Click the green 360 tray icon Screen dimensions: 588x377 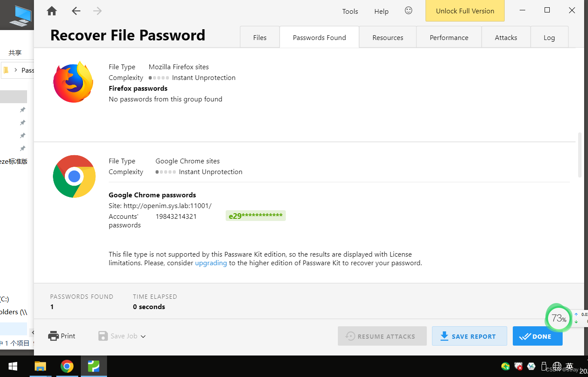tap(505, 366)
